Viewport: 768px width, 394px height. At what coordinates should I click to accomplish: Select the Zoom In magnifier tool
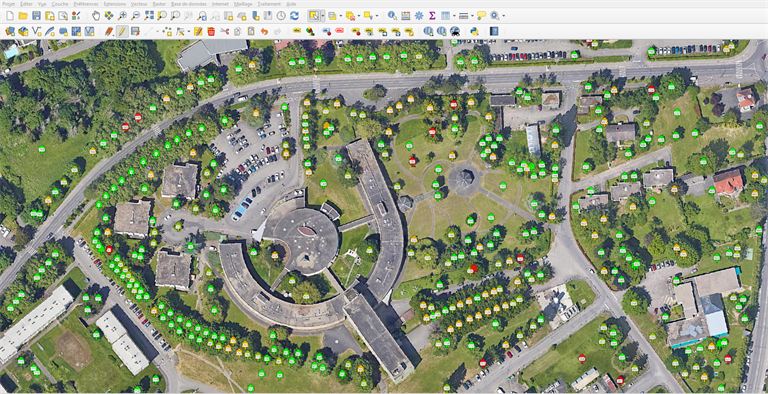click(122, 16)
